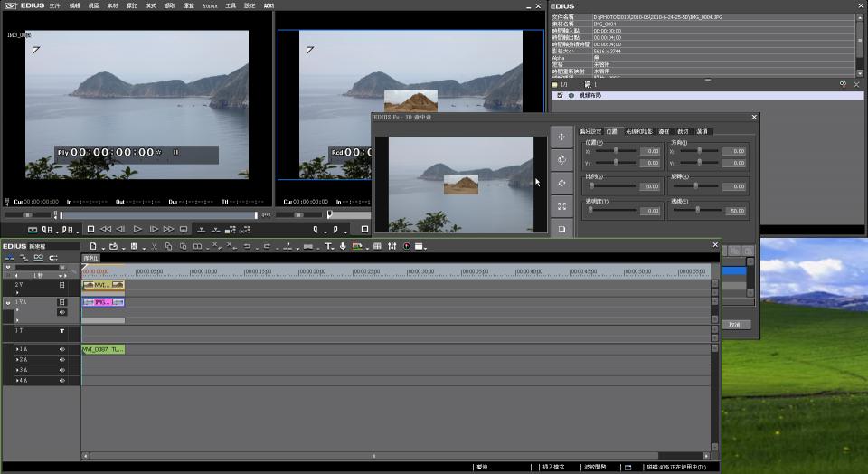Open the 文件 menu in EDIUS menu bar
Viewport: 868px width, 474px height.
click(54, 5)
